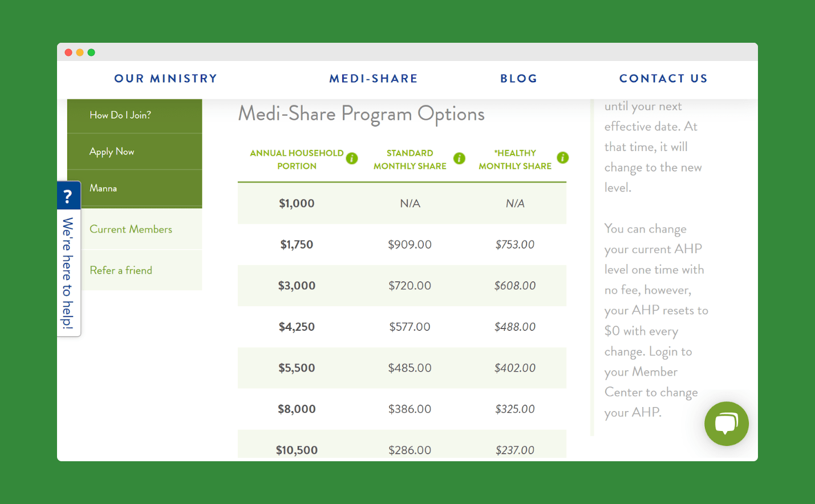Select the $8,000 portion cell

(297, 409)
